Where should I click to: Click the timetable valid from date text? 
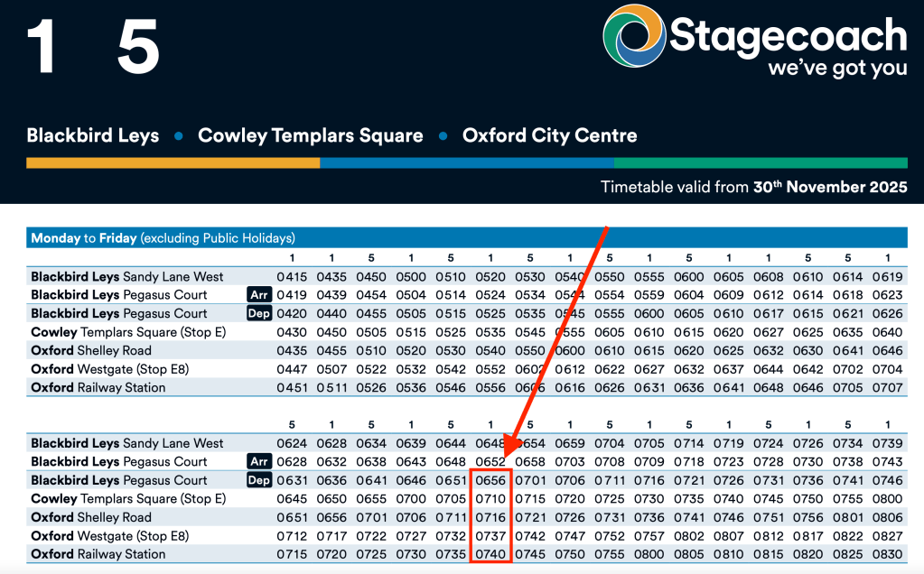pos(753,188)
